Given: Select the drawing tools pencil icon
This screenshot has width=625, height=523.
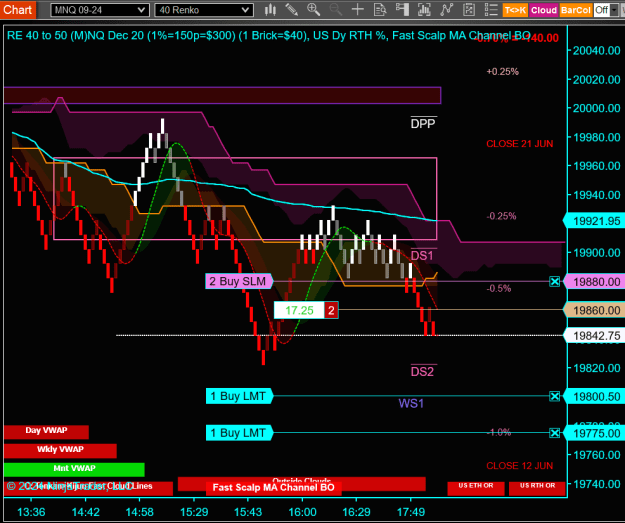Looking at the screenshot, I should tap(292, 10).
